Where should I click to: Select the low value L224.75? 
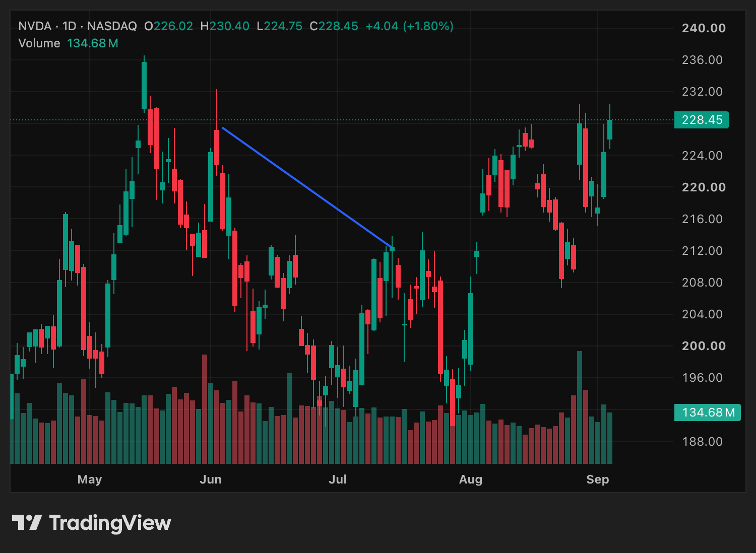coord(280,26)
